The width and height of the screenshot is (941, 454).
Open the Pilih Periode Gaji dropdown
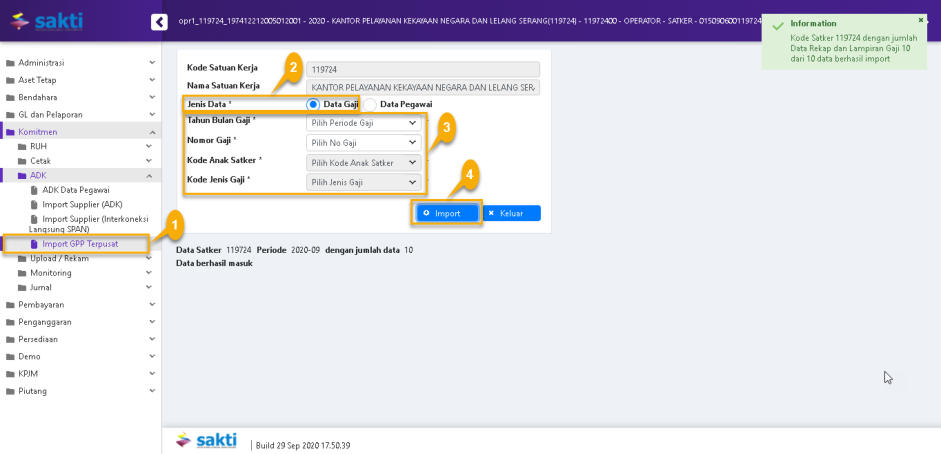coord(363,123)
